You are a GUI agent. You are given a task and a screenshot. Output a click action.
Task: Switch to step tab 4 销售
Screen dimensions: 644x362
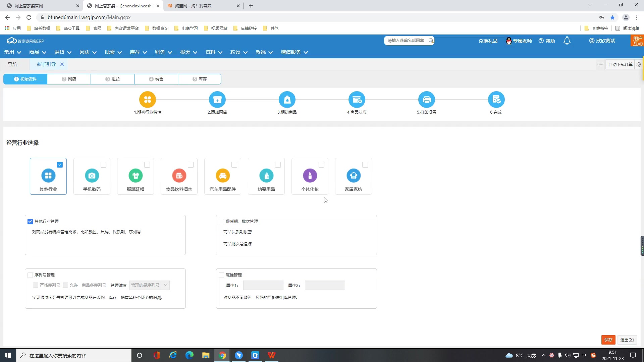click(x=156, y=79)
